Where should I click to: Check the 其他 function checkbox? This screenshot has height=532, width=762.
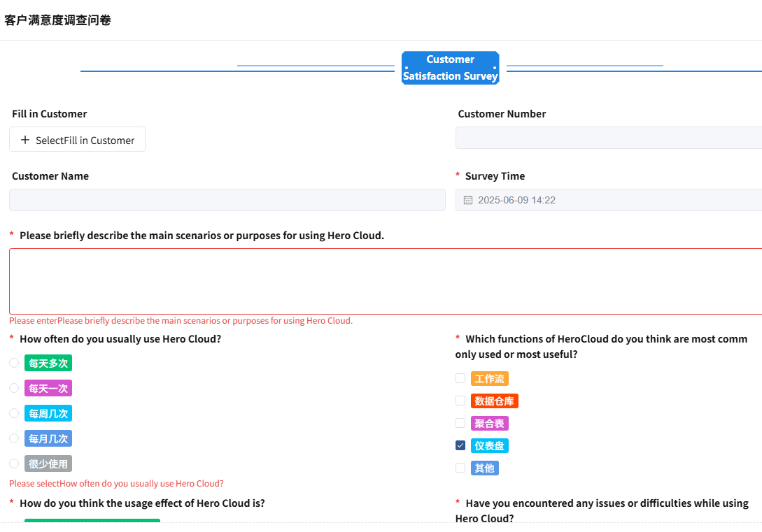460,468
